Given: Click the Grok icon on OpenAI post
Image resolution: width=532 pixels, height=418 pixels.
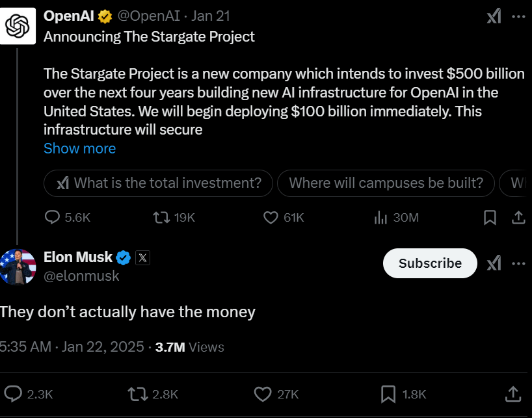Looking at the screenshot, I should (x=494, y=16).
